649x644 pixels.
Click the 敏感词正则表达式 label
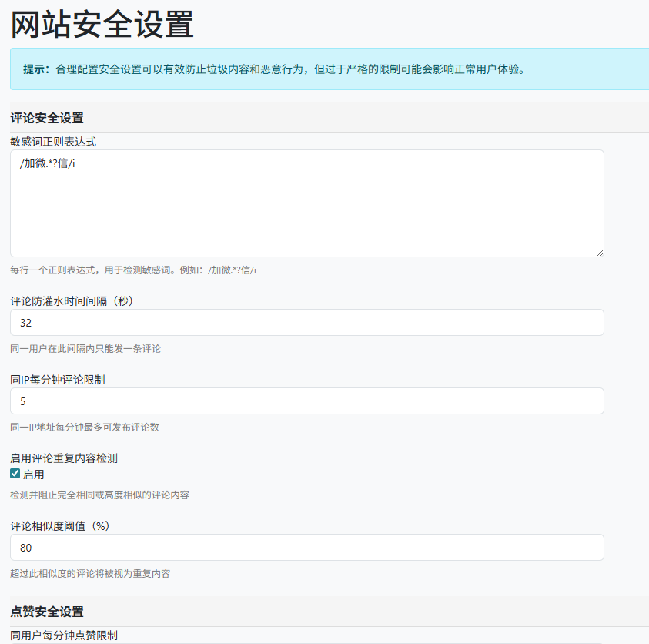53,142
